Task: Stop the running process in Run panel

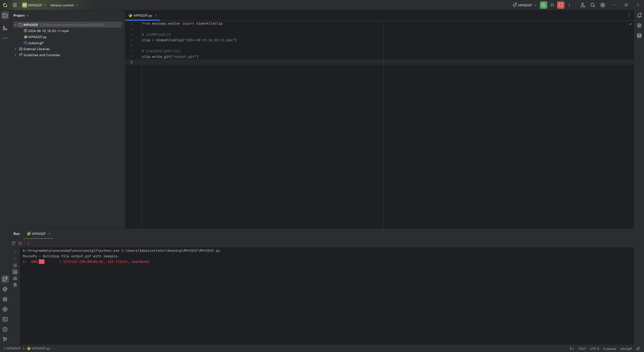Action: [x=20, y=243]
